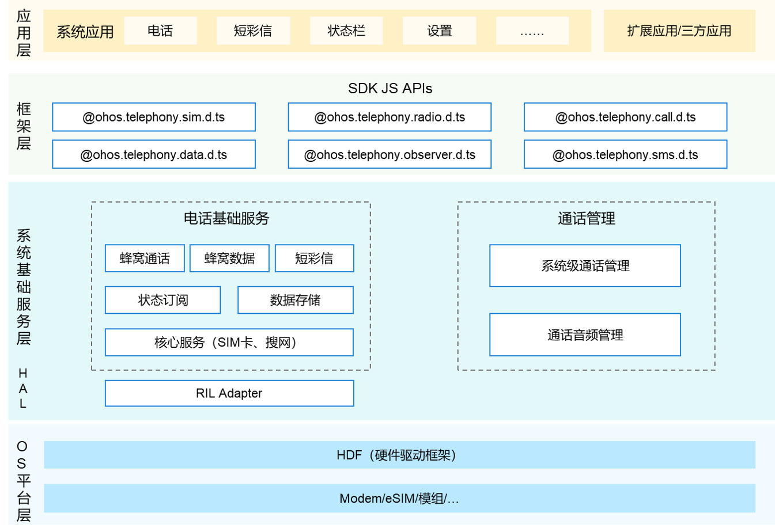This screenshot has width=775, height=532.
Task: Select the 蜂窝通话 service block
Action: coord(144,259)
